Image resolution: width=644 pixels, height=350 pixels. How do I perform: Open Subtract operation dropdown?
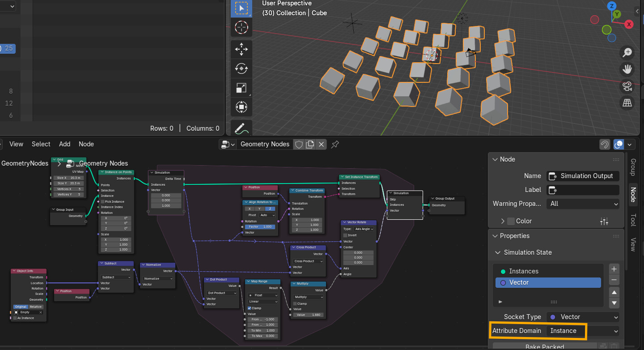coord(116,277)
